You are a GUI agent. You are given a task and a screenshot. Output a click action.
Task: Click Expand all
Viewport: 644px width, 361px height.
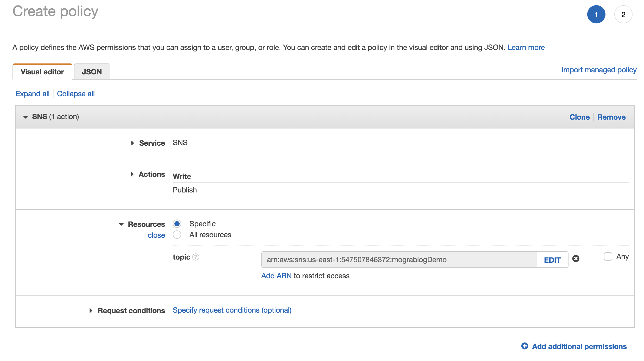point(33,94)
